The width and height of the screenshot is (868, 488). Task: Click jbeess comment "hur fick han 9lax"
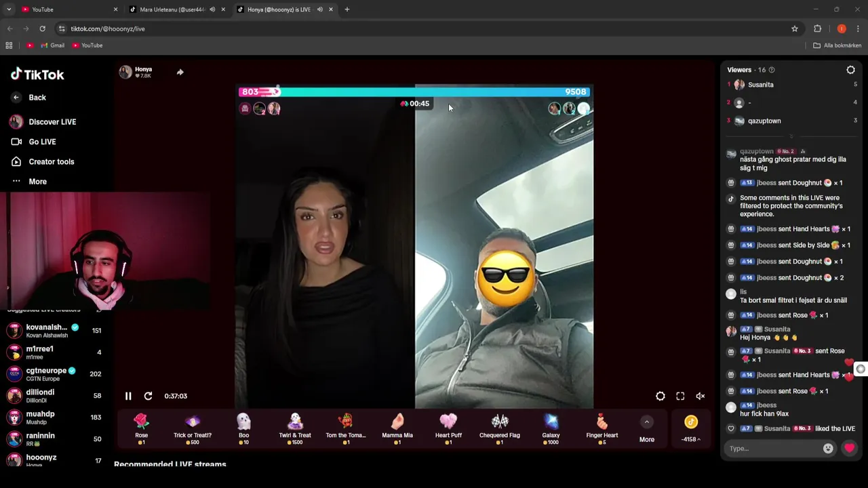coord(764,413)
